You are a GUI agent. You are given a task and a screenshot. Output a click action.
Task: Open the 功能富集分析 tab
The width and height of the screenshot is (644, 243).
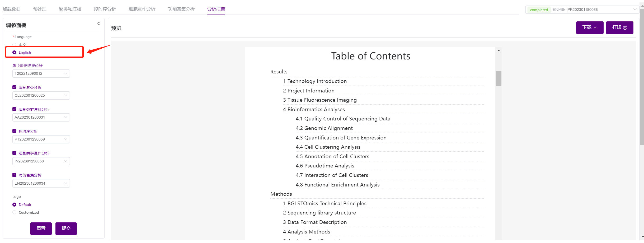[x=181, y=9]
